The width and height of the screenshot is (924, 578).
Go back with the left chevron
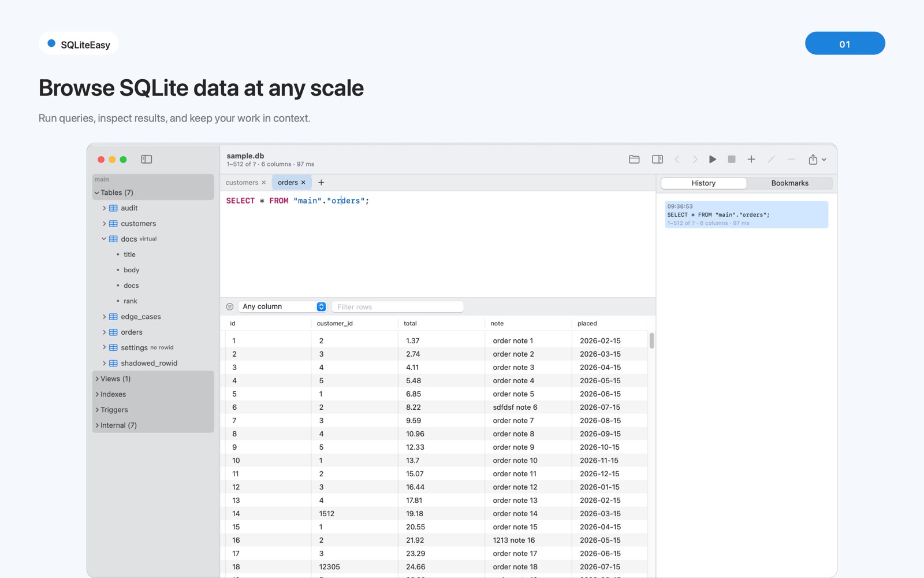677,160
